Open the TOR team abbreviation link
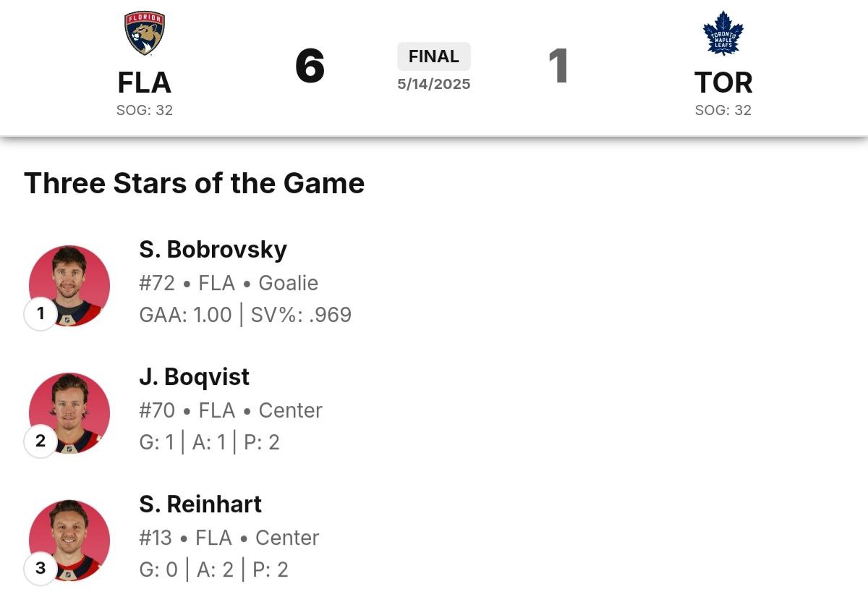This screenshot has height=597, width=868. click(723, 82)
